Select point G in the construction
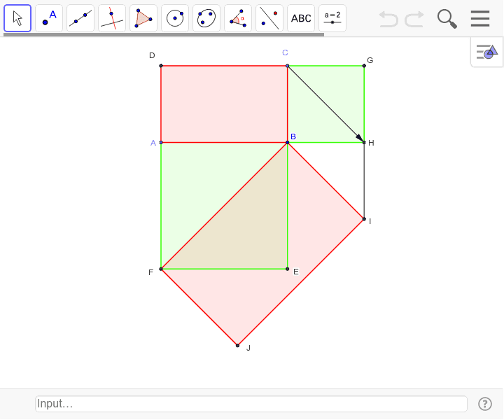This screenshot has width=504, height=420. (x=364, y=66)
